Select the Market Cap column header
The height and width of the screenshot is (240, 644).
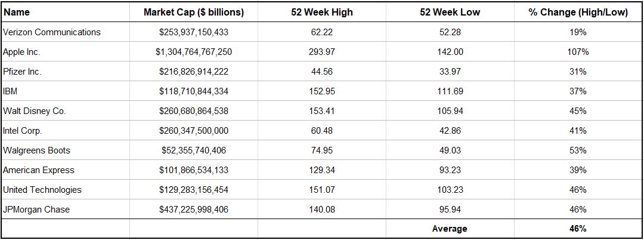194,12
